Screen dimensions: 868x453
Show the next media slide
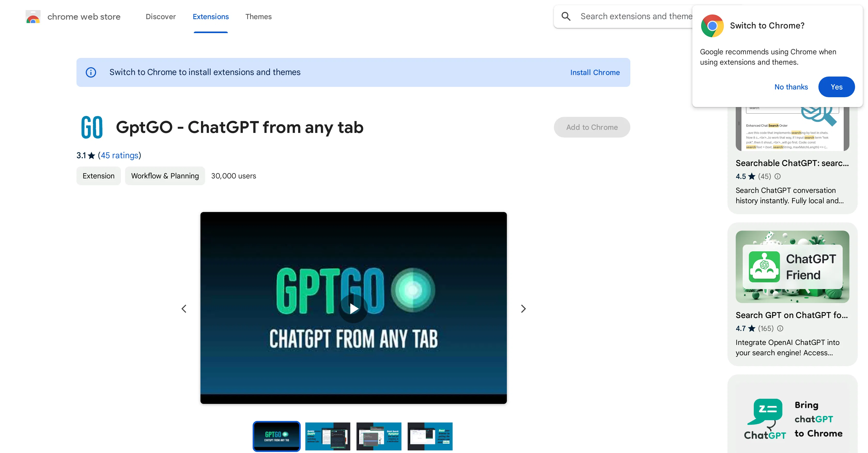point(523,308)
